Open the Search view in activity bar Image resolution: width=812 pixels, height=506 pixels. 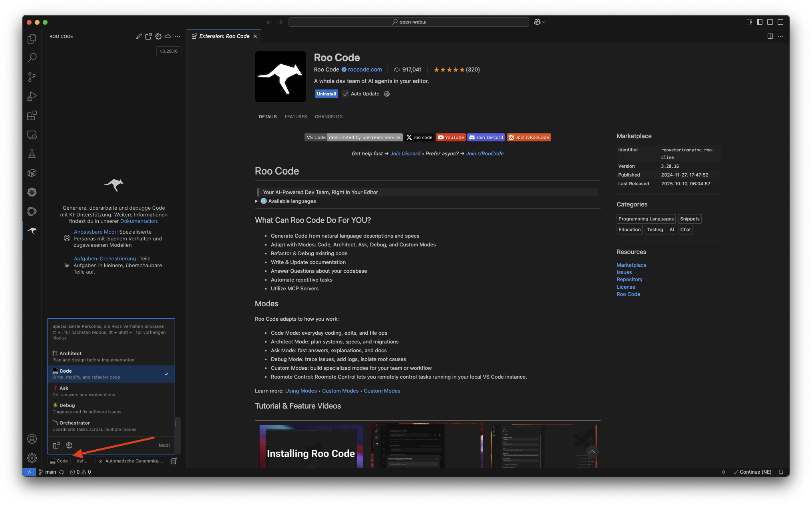click(32, 58)
